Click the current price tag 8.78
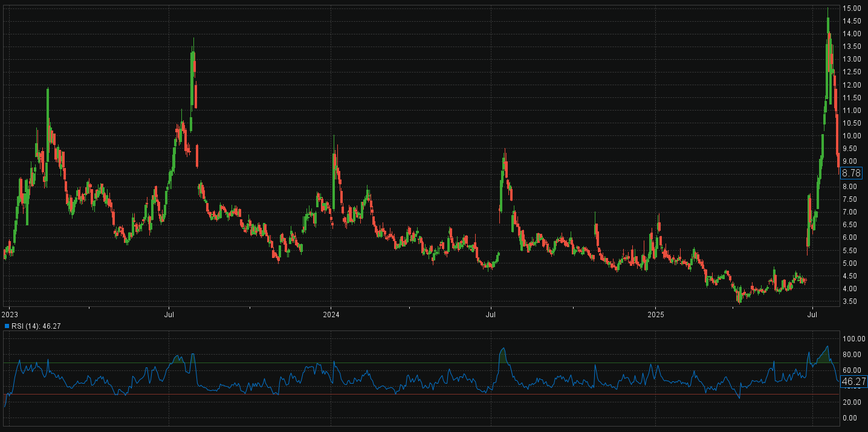Screen dimensions: 868x432 [851, 173]
